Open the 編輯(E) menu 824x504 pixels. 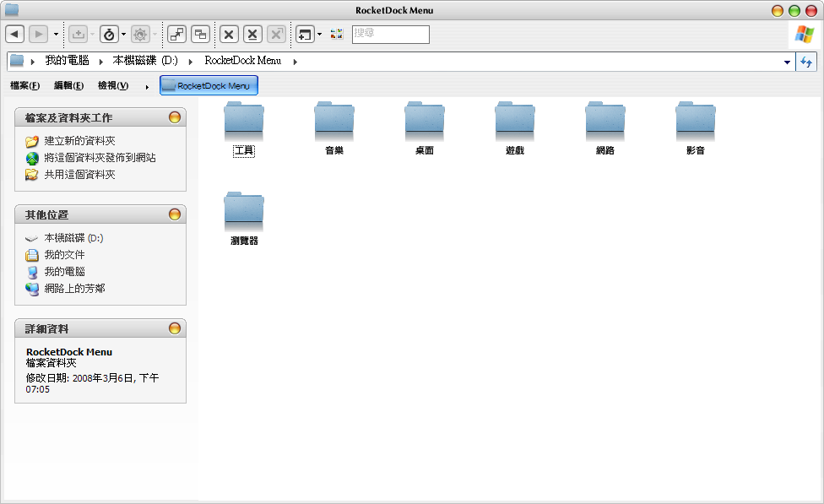69,85
